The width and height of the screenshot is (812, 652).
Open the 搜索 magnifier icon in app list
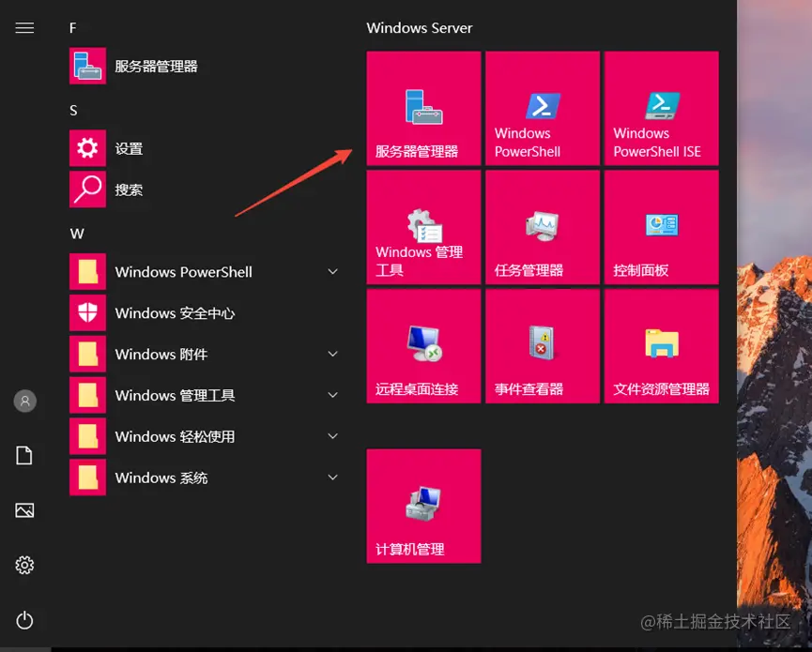tap(87, 190)
